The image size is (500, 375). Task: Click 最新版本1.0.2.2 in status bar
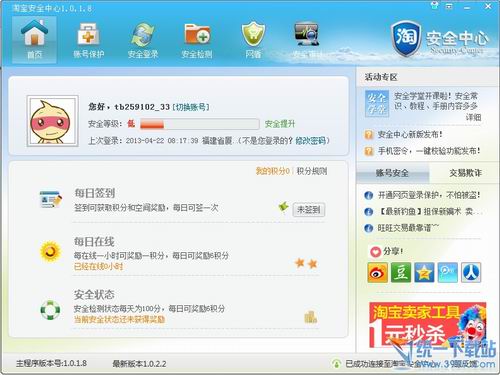[x=139, y=364]
